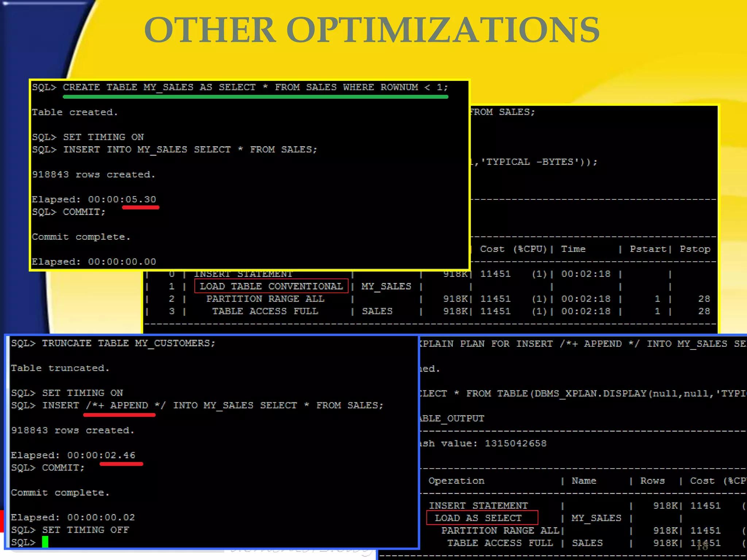This screenshot has width=747, height=560.
Task: Click the "Table truncated." message
Action: point(60,368)
